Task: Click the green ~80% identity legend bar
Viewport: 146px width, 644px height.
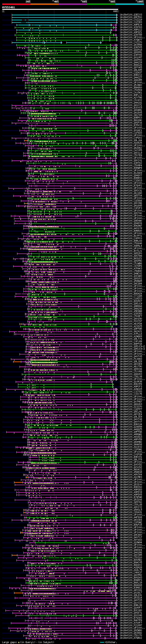Action: pos(101,4)
